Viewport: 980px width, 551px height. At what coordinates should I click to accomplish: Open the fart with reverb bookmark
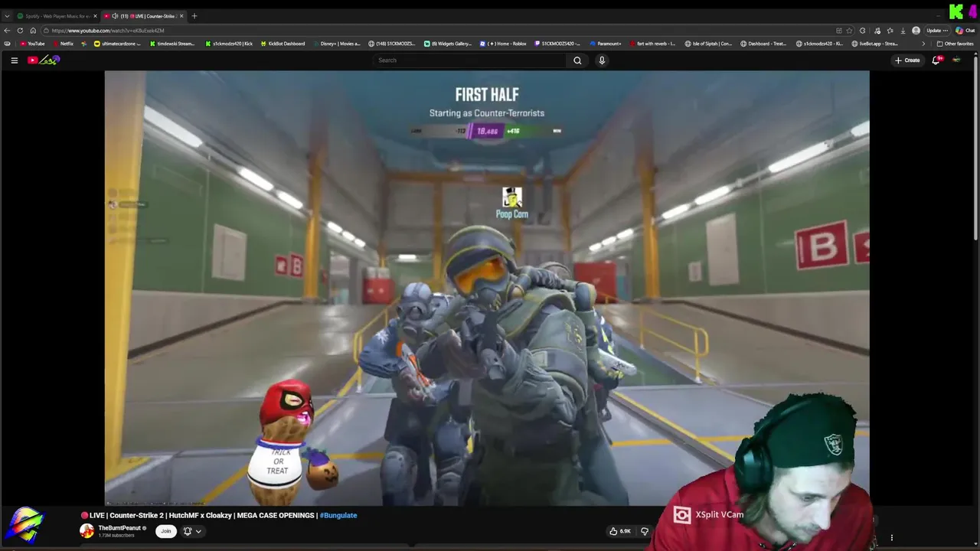point(652,44)
